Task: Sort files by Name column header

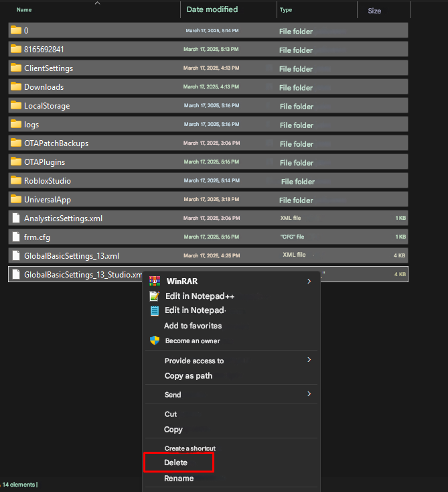Action: tap(24, 10)
